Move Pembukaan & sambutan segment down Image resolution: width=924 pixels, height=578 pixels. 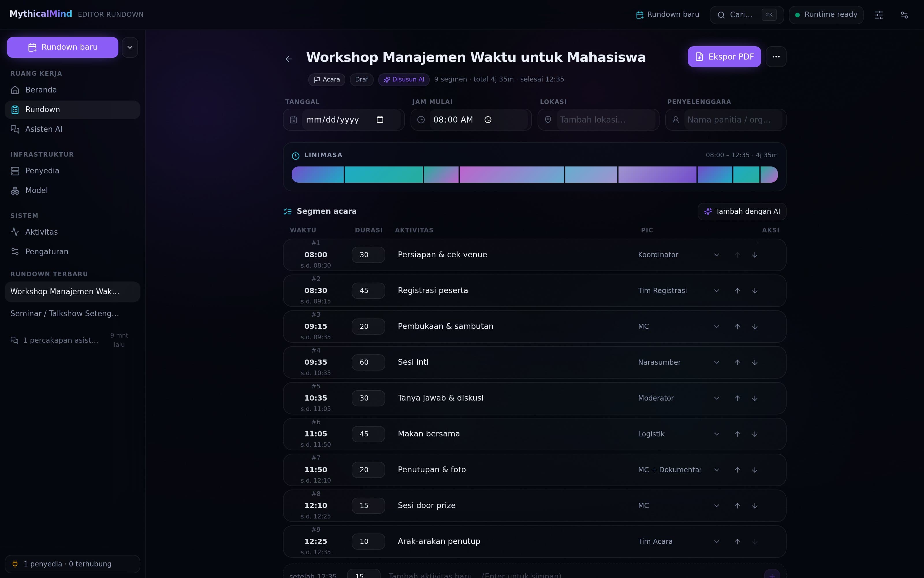[755, 327]
